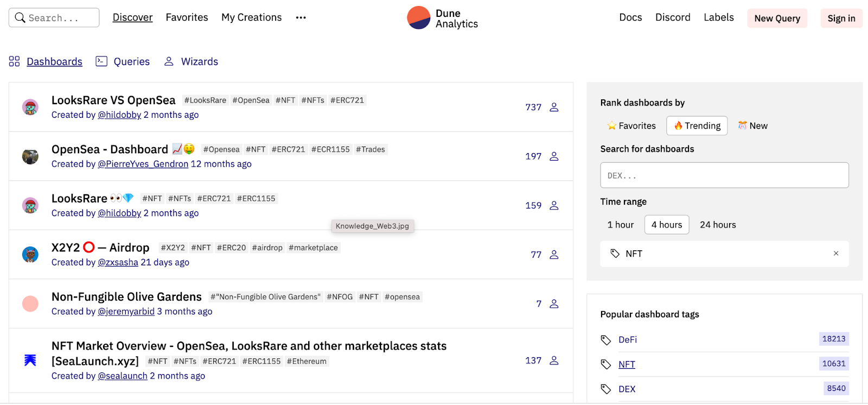Open LooksRare VS OpenSea dashboard
This screenshot has width=868, height=405.
[x=113, y=100]
